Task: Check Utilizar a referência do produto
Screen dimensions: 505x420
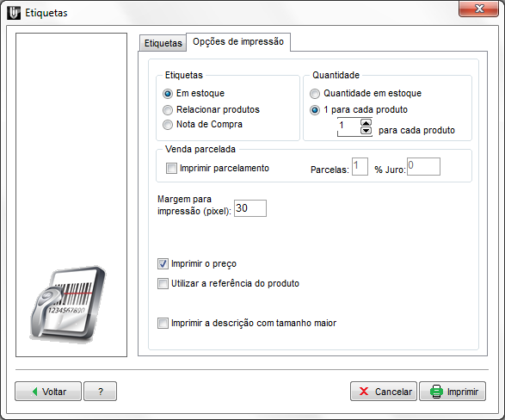Action: pyautogui.click(x=163, y=283)
